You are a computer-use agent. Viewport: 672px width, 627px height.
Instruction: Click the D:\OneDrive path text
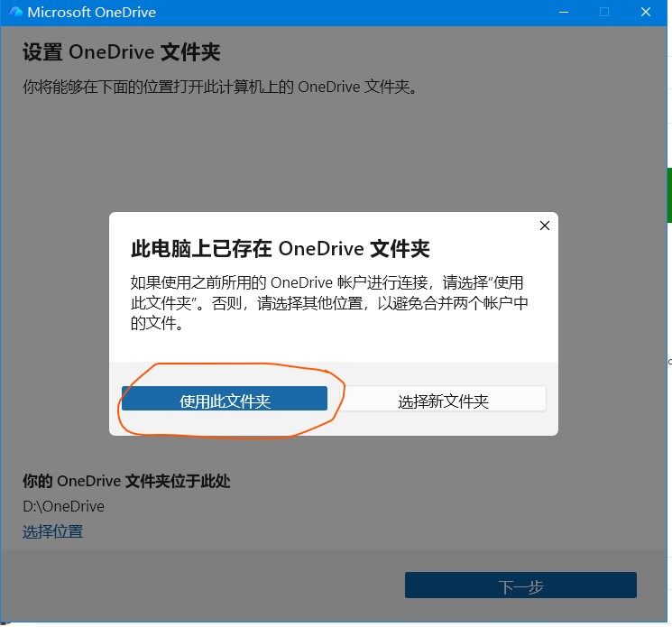pos(63,506)
